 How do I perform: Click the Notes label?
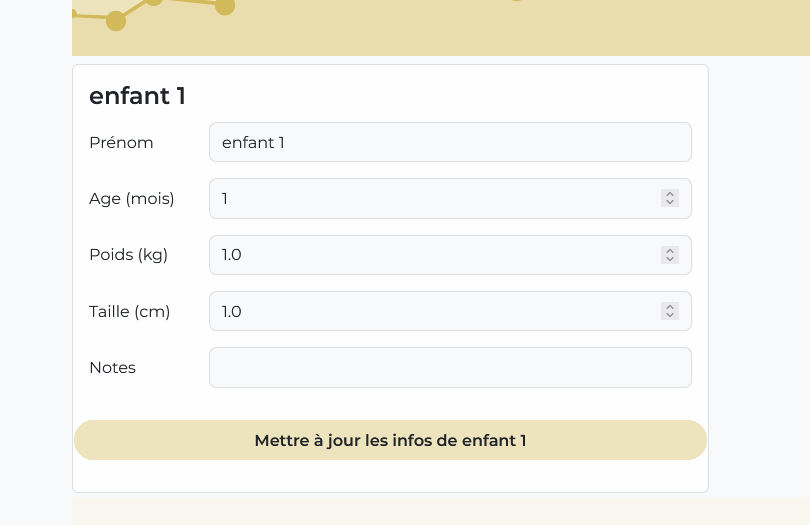tap(112, 367)
